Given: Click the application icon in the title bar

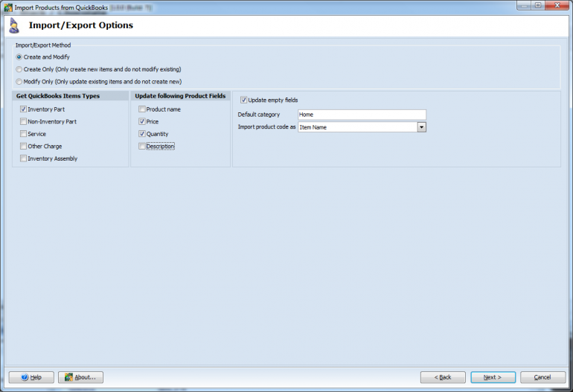Looking at the screenshot, I should 8,7.
